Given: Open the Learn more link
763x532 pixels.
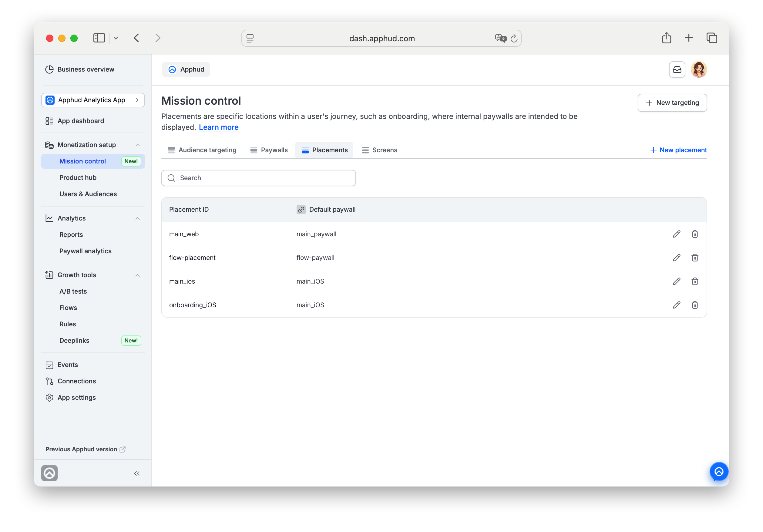Looking at the screenshot, I should [219, 127].
